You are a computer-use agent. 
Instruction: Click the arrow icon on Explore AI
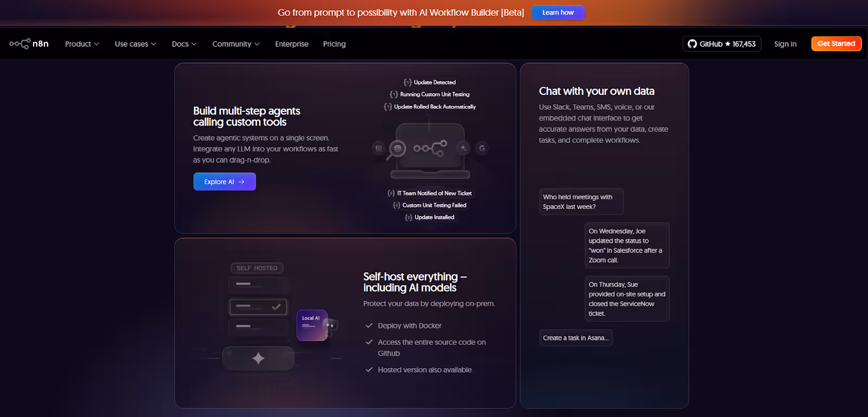(241, 182)
